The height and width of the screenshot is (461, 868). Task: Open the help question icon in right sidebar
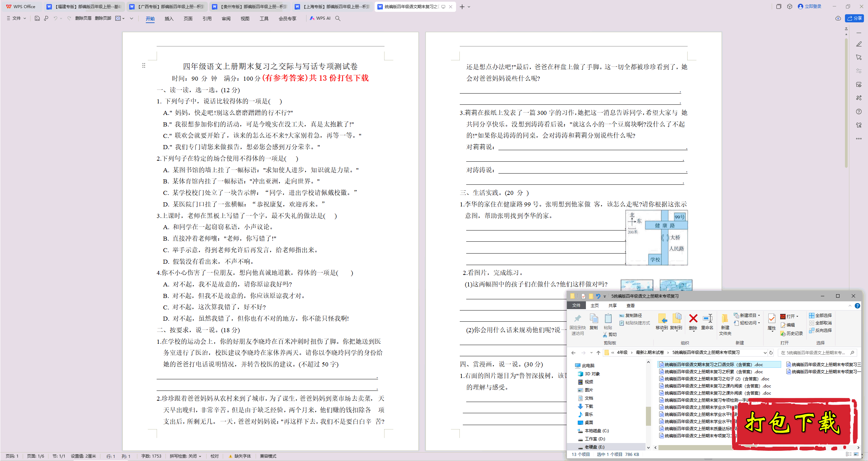[859, 112]
